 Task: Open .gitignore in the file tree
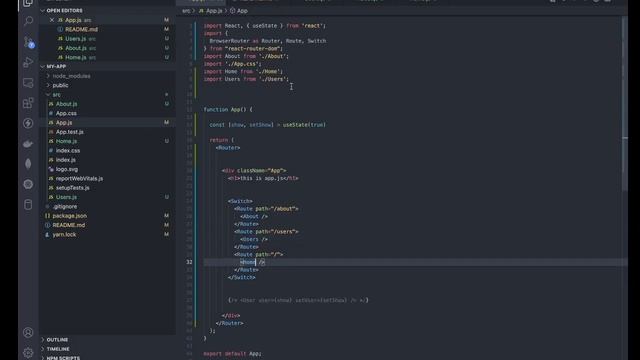pos(107,207)
